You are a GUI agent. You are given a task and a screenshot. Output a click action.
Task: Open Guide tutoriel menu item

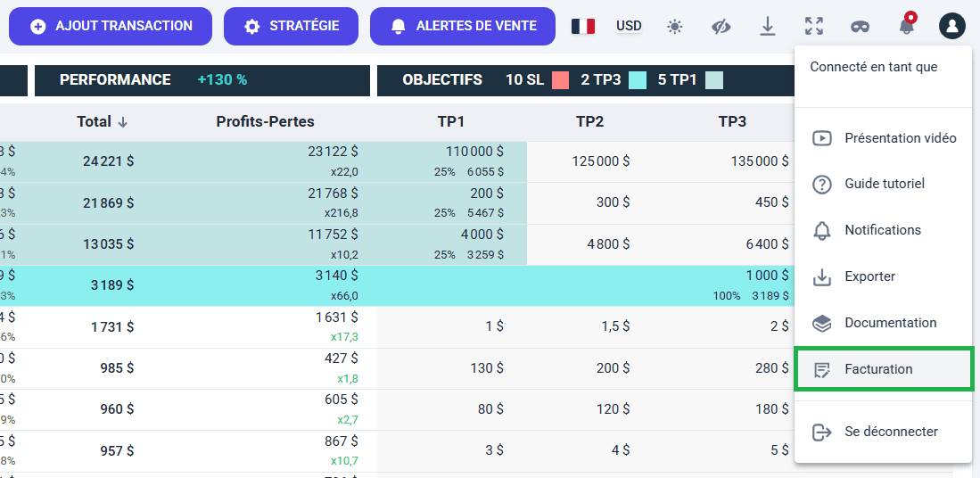click(883, 184)
